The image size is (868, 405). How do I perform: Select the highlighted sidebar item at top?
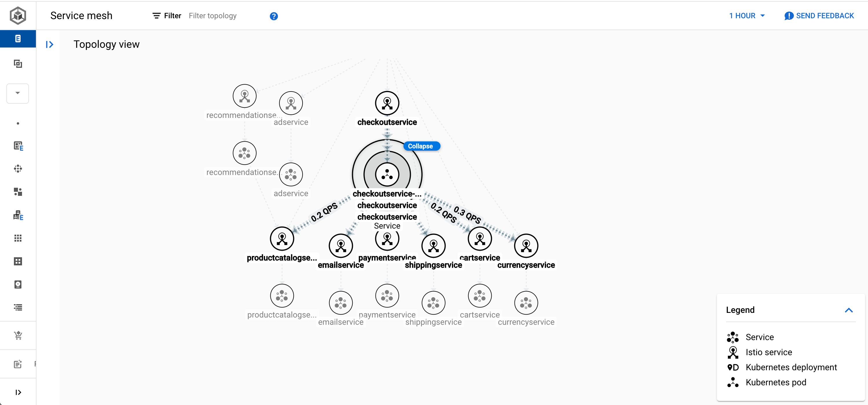18,39
